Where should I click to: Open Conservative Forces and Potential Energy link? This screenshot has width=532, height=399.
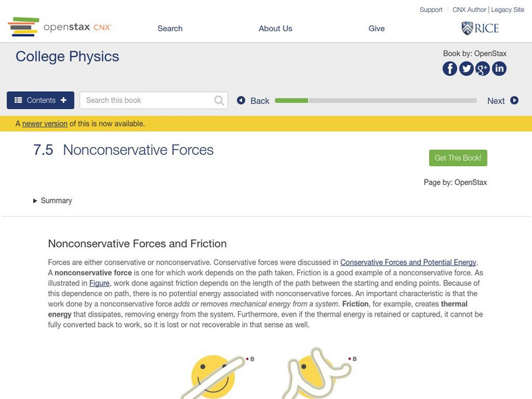tap(408, 263)
